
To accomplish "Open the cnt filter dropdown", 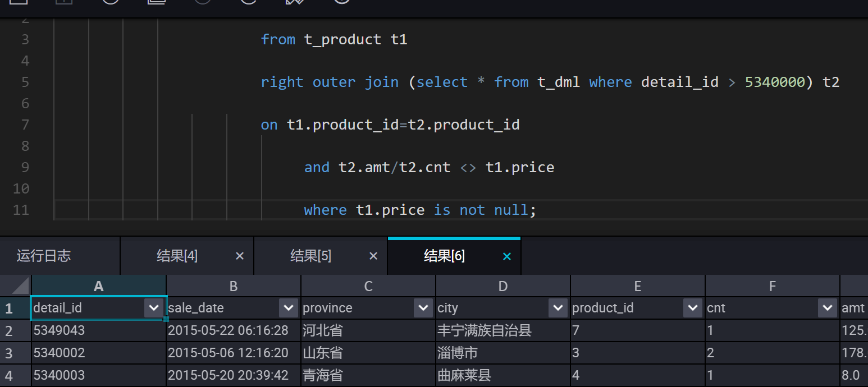I will coord(828,308).
